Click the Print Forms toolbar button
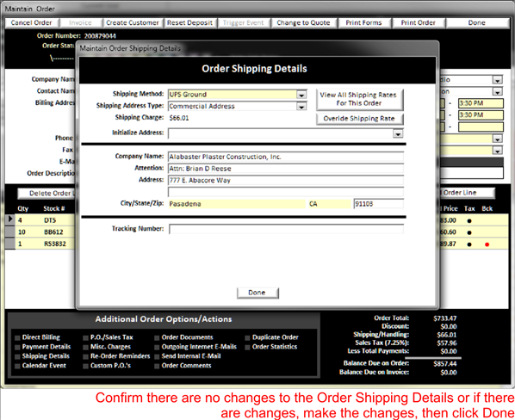 coord(363,23)
